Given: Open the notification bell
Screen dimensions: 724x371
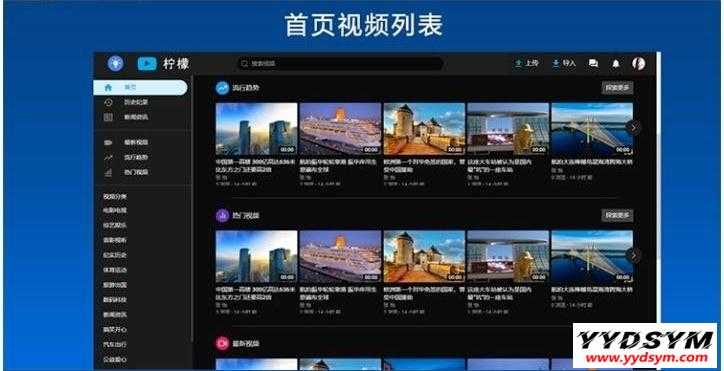Looking at the screenshot, I should coord(616,64).
